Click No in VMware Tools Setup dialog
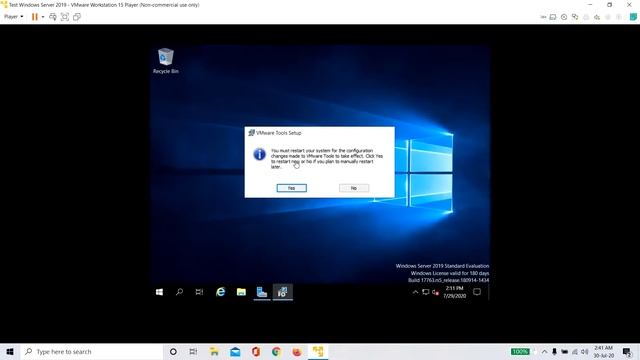This screenshot has width=640, height=360. pyautogui.click(x=354, y=188)
